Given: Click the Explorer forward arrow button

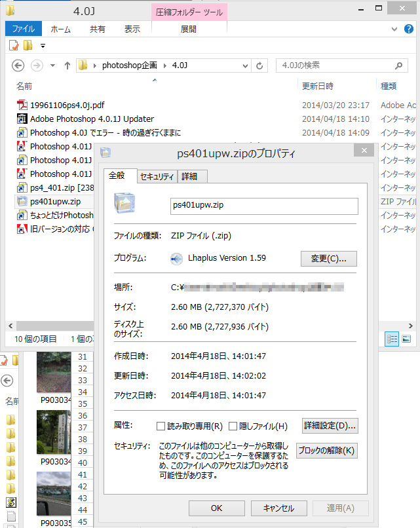Looking at the screenshot, I should click(x=37, y=66).
